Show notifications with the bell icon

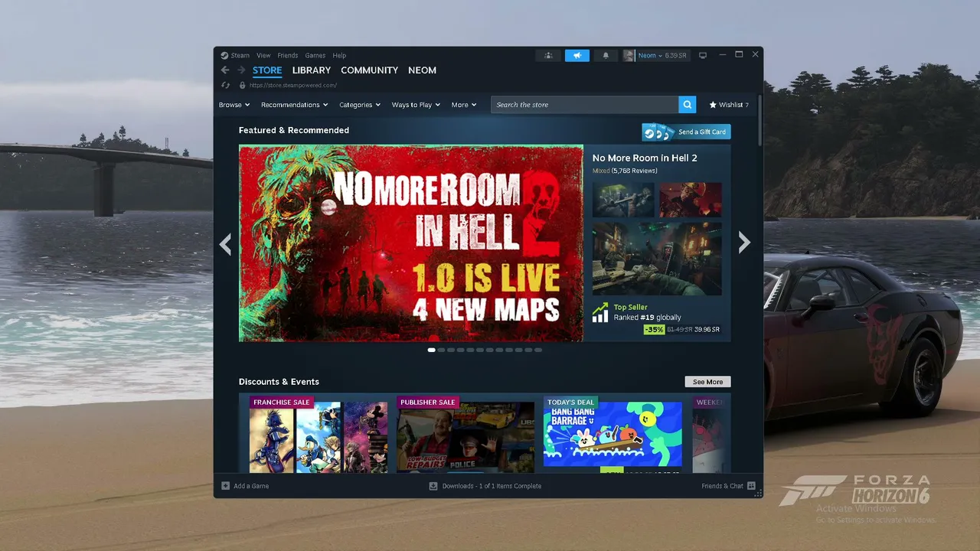tap(606, 55)
